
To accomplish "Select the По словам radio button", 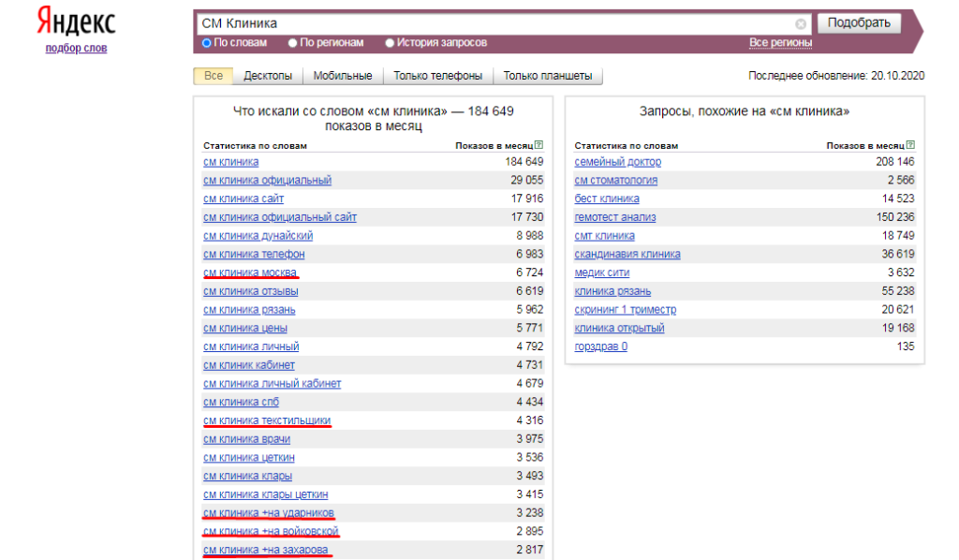I will pos(207,43).
